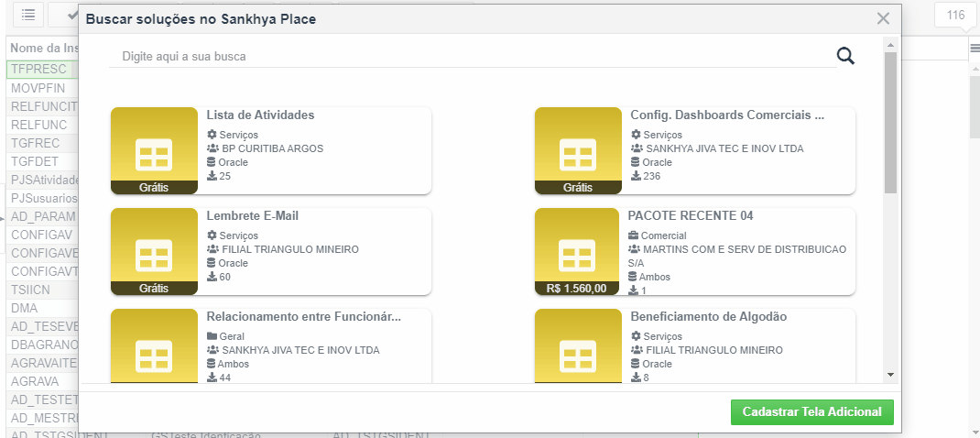Close the Sankhya Place dialog
This screenshot has width=980, height=438.
coord(883,18)
